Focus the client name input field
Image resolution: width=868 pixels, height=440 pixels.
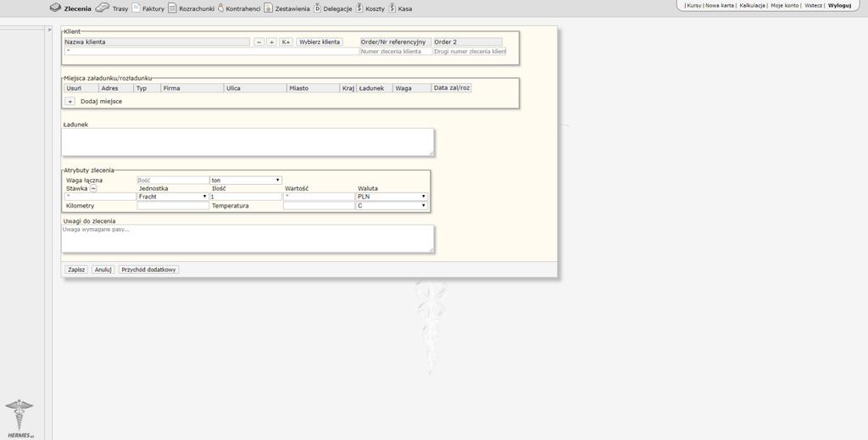(x=212, y=51)
